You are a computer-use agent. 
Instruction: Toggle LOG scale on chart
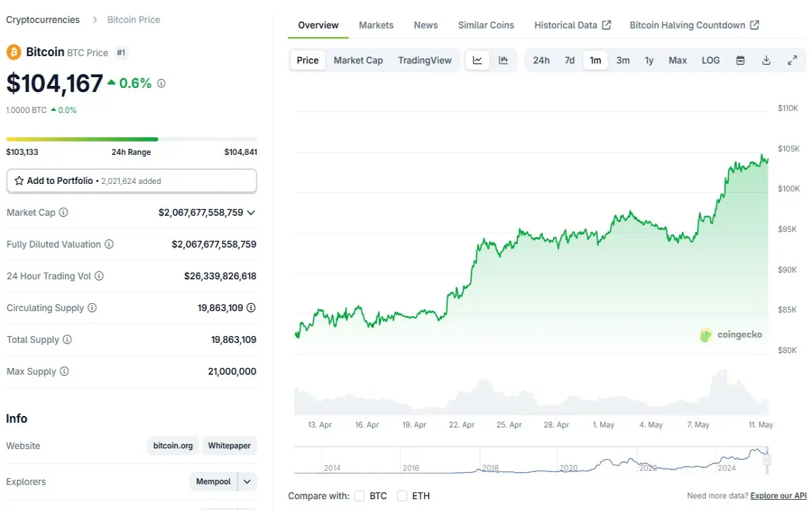710,60
